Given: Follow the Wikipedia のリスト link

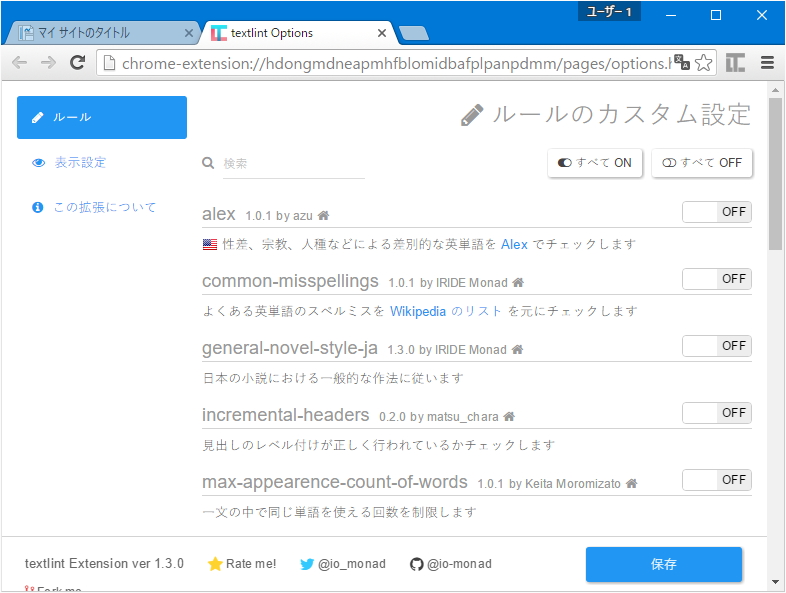Looking at the screenshot, I should click(446, 311).
